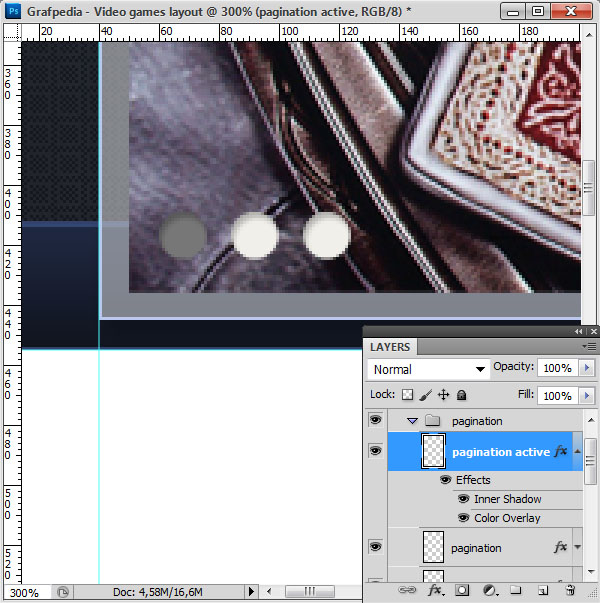Create new fill or adjustment layer
This screenshot has width=600, height=603.
pos(490,590)
